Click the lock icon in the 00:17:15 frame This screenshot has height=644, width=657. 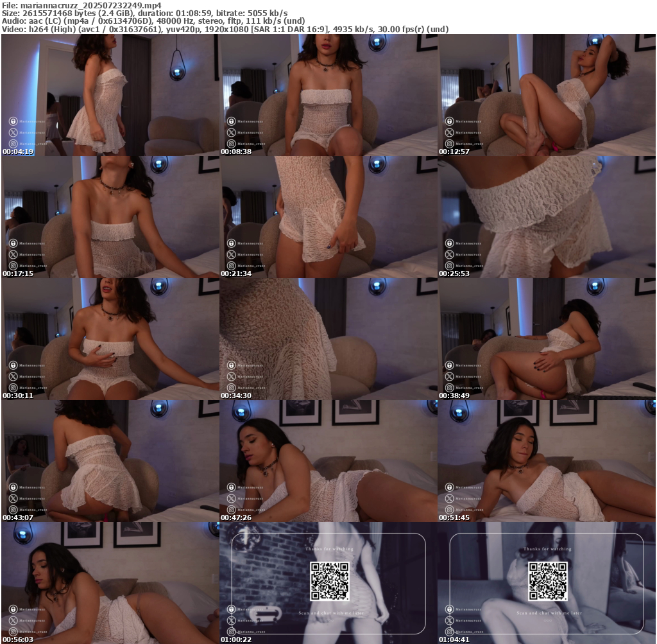click(x=13, y=243)
